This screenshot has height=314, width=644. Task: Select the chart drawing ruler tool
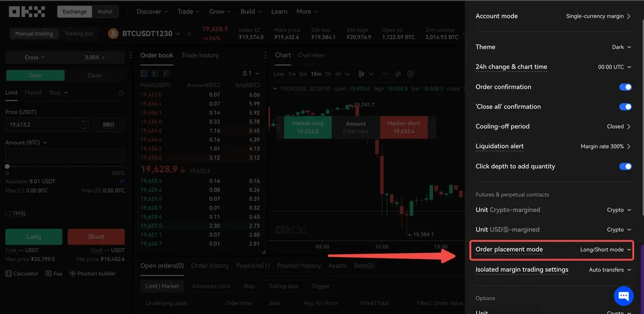click(x=397, y=74)
